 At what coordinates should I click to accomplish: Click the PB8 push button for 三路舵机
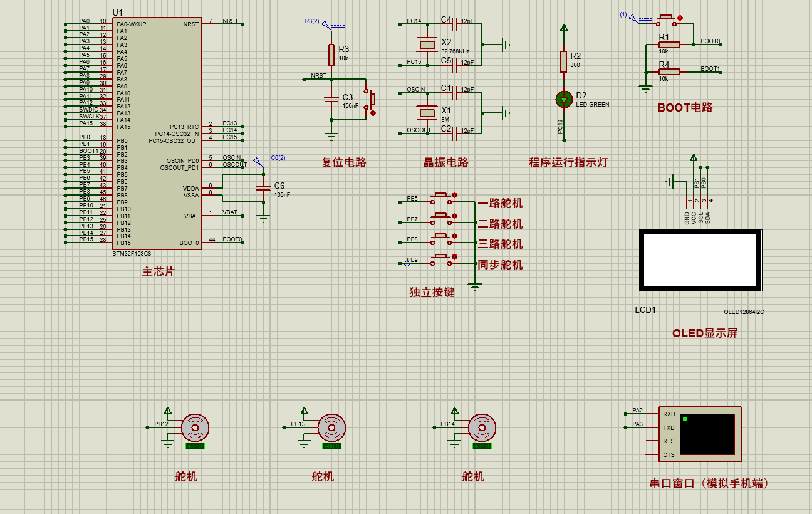(x=441, y=239)
